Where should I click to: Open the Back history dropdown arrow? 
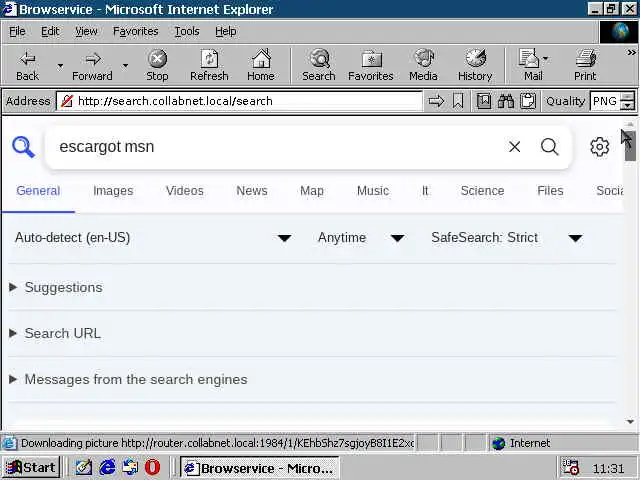tap(60, 66)
